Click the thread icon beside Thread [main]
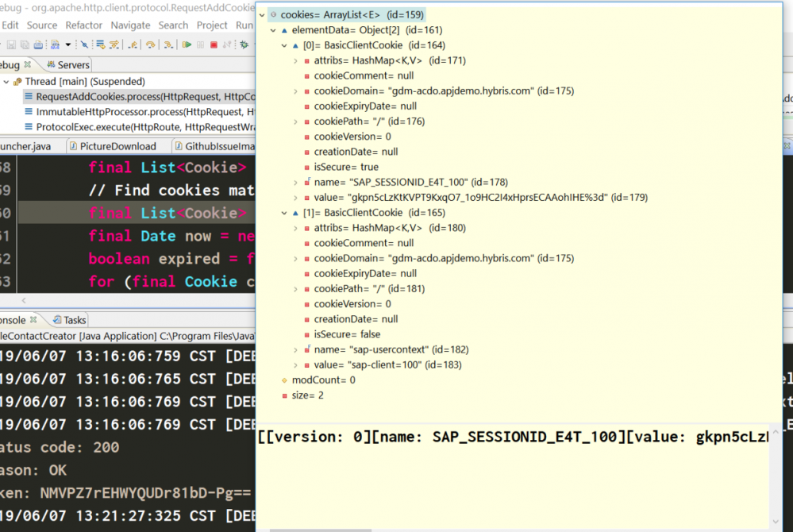Image resolution: width=793 pixels, height=532 pixels. tap(17, 82)
